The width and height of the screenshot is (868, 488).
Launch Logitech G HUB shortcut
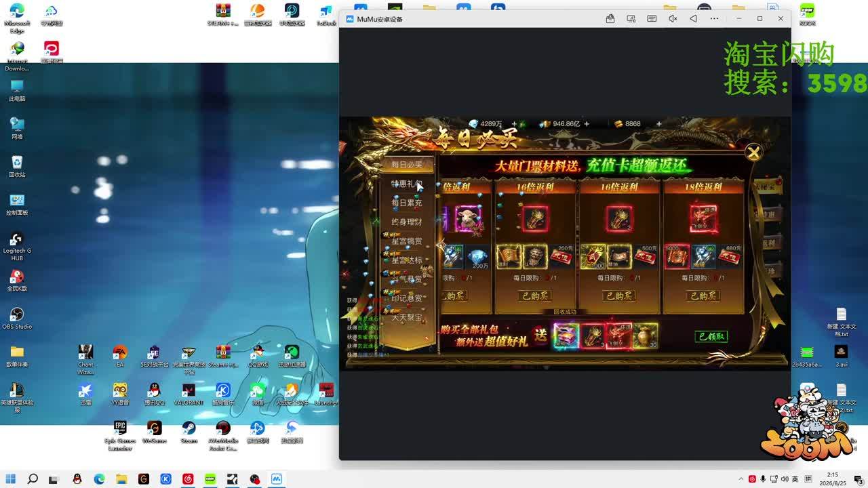(x=17, y=247)
